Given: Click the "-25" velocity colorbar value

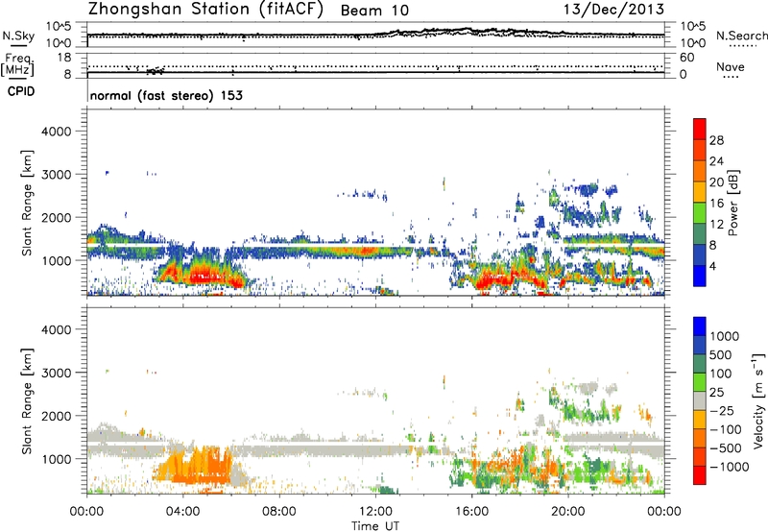Looking at the screenshot, I should (722, 410).
